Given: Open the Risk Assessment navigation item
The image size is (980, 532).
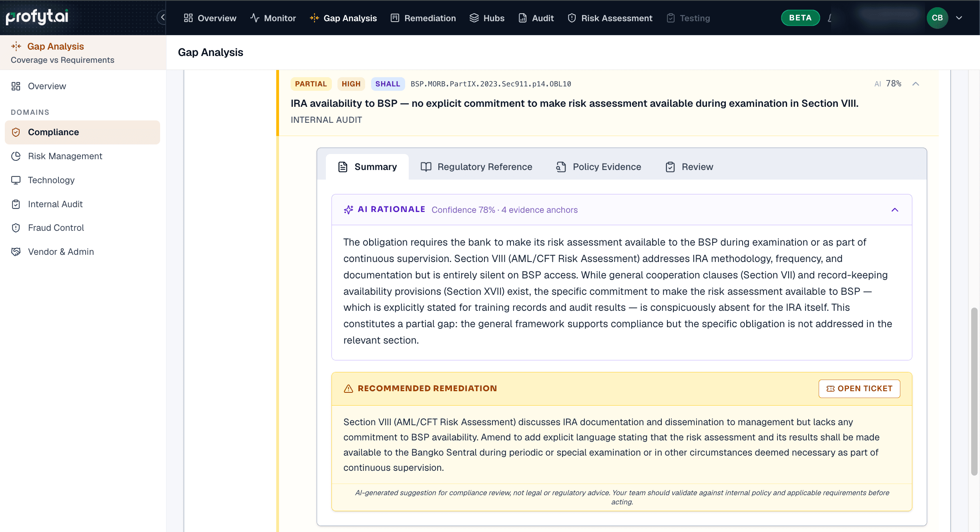Looking at the screenshot, I should click(x=610, y=18).
